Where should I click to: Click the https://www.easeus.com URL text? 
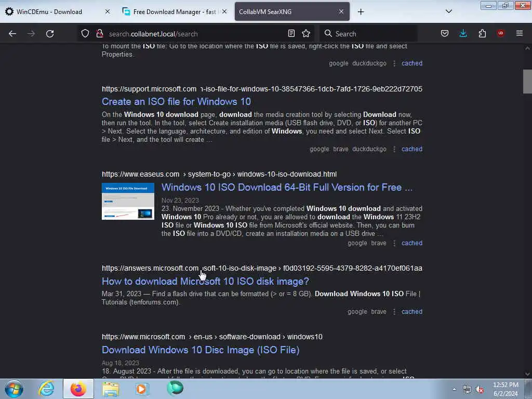point(140,174)
